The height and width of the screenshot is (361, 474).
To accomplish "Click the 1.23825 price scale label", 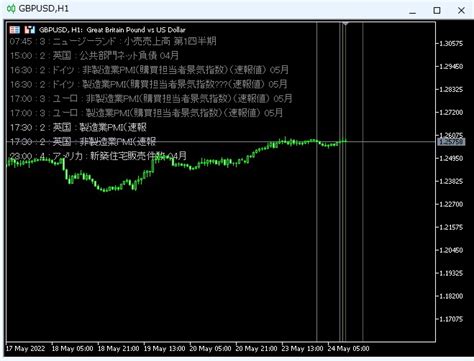I will pos(451,181).
